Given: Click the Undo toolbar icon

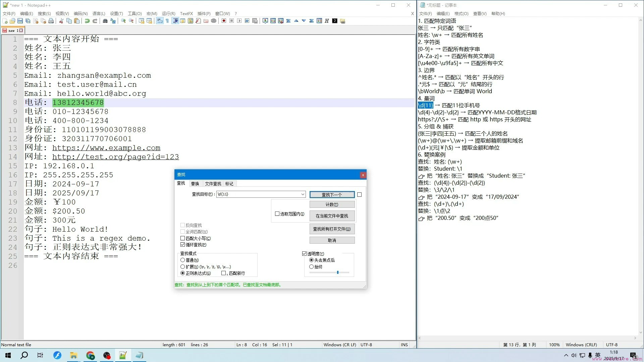Looking at the screenshot, I should pyautogui.click(x=87, y=21).
